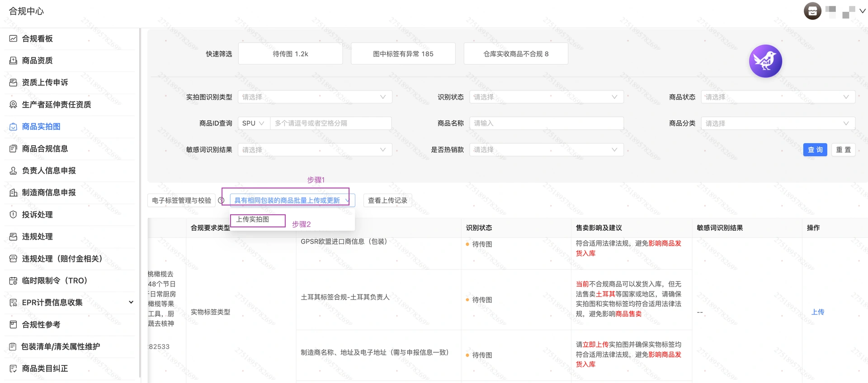Viewport: 868px width, 383px height.
Task: Click the 敏感词识别结果 column header
Action: click(719, 228)
